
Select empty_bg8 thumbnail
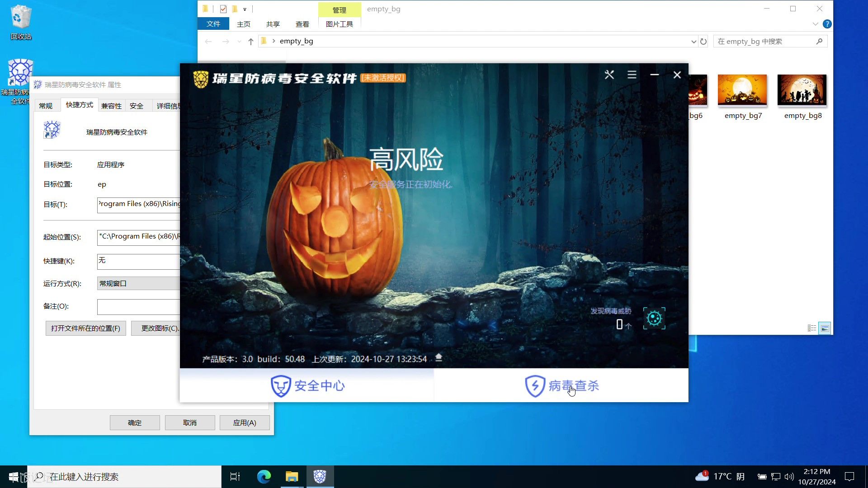click(x=802, y=97)
